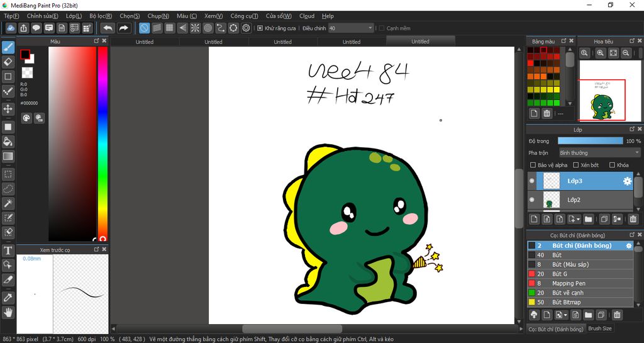Enable Bảo vệ alpha checkbox
Image resolution: width=644 pixels, height=343 pixels.
click(x=533, y=165)
